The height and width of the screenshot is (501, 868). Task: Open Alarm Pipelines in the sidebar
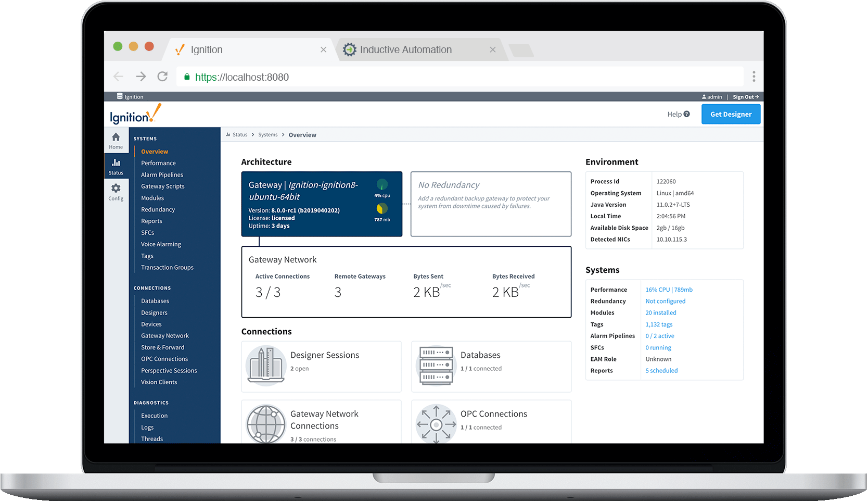pyautogui.click(x=162, y=175)
